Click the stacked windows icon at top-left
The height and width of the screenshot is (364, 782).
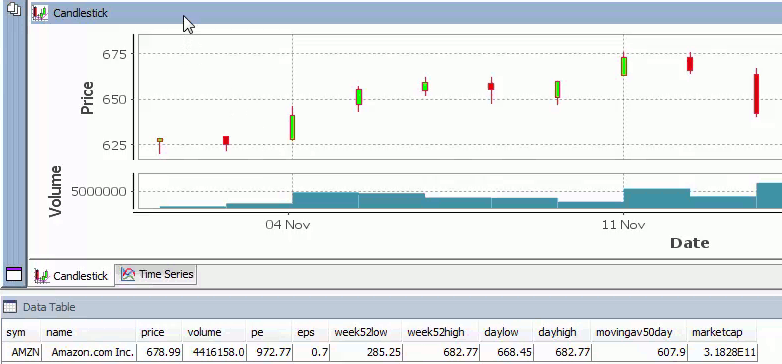pyautogui.click(x=13, y=9)
